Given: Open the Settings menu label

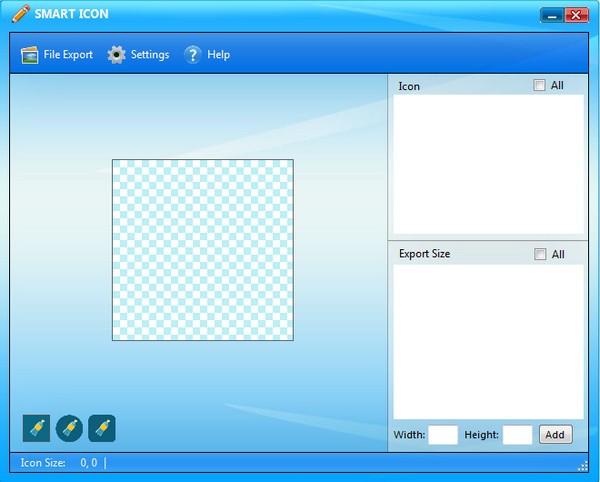Looking at the screenshot, I should [150, 55].
